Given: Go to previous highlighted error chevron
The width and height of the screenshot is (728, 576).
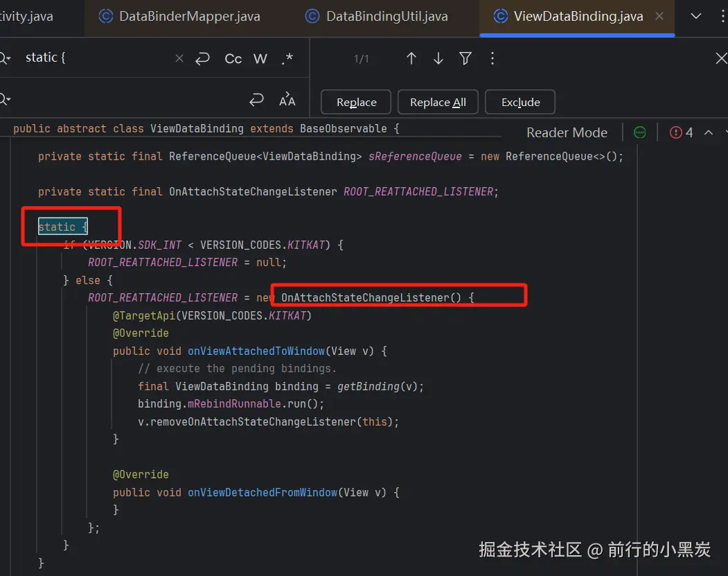Looking at the screenshot, I should (709, 133).
